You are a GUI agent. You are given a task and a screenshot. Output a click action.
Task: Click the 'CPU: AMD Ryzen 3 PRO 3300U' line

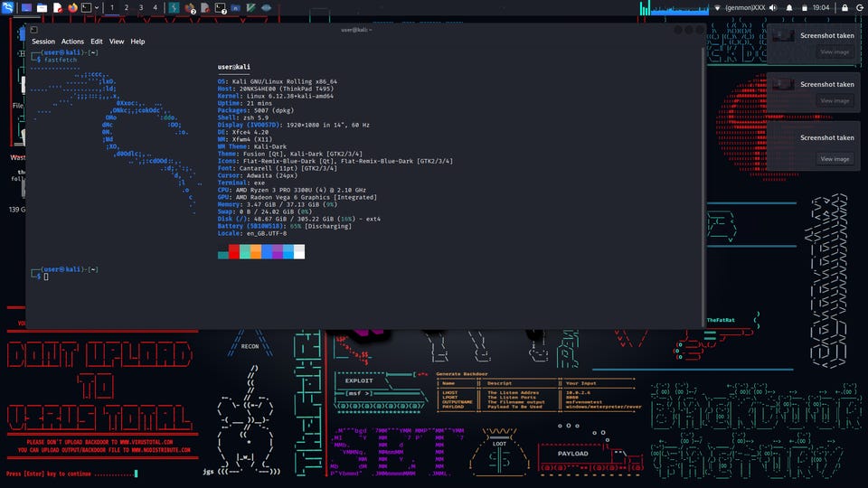click(x=292, y=190)
